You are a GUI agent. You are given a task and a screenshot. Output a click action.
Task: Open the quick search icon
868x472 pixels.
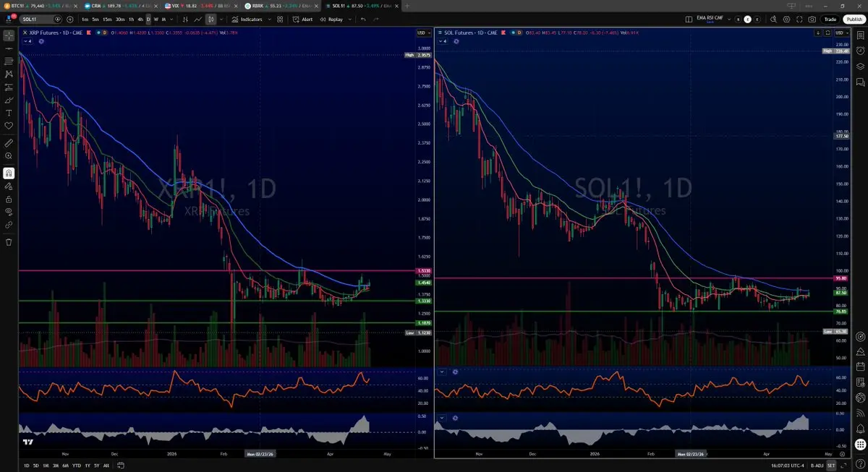(773, 20)
